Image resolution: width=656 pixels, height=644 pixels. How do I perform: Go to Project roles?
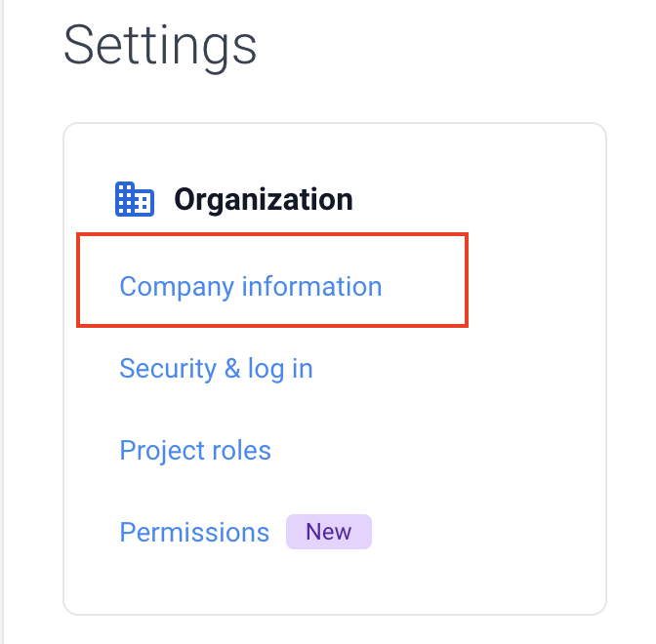tap(195, 451)
